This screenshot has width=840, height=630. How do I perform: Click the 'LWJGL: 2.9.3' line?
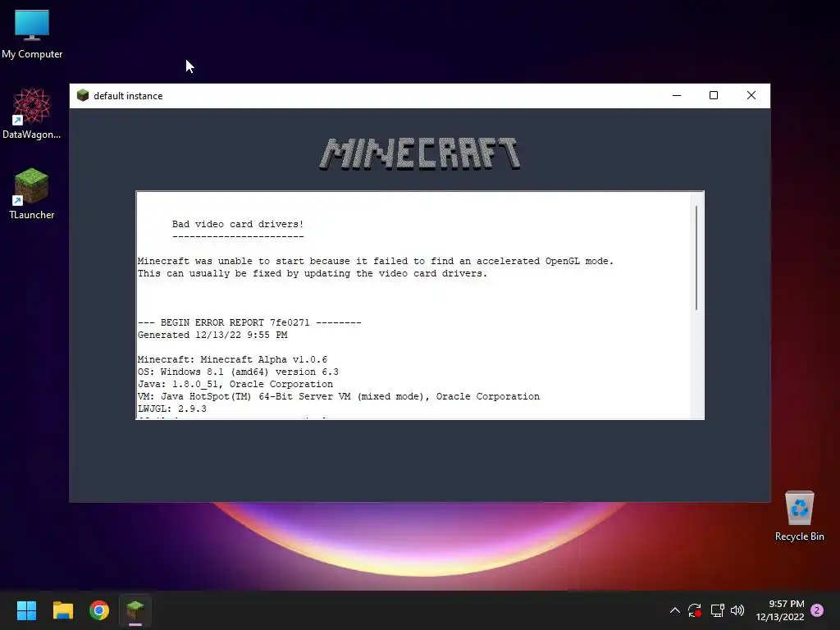click(172, 409)
